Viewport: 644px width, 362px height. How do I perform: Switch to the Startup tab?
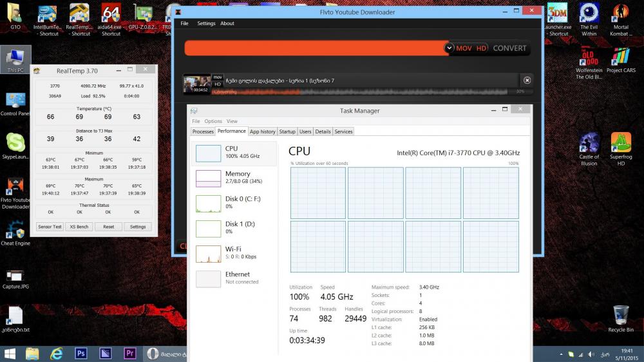pos(287,131)
